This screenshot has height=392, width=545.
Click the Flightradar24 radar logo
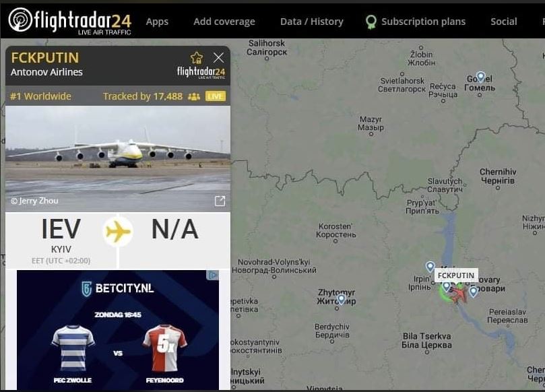click(20, 20)
